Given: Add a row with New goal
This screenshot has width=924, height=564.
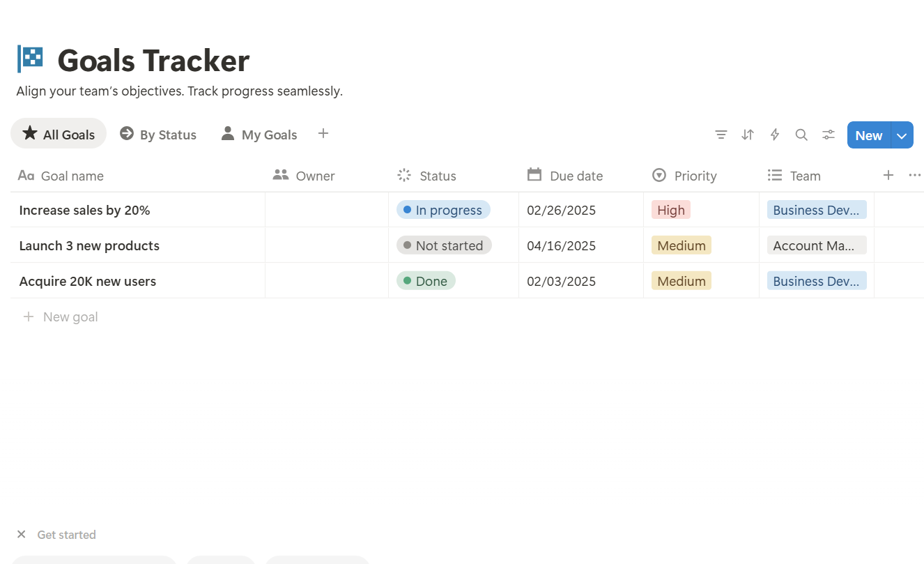Looking at the screenshot, I should pyautogui.click(x=60, y=316).
